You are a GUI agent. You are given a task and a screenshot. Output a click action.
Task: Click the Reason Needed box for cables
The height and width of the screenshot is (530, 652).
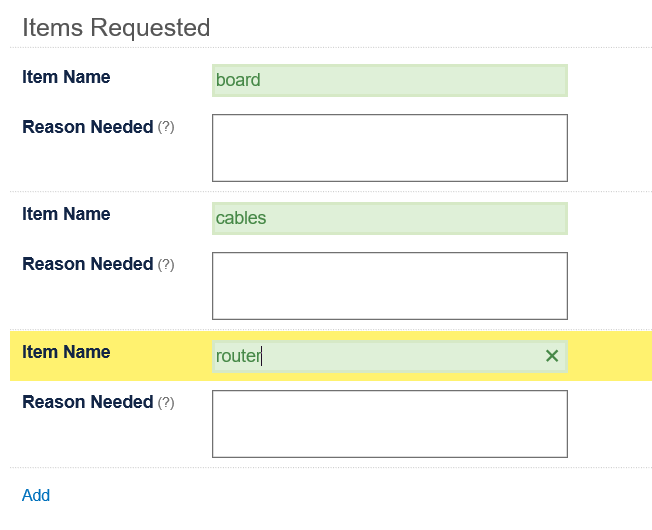pos(389,286)
